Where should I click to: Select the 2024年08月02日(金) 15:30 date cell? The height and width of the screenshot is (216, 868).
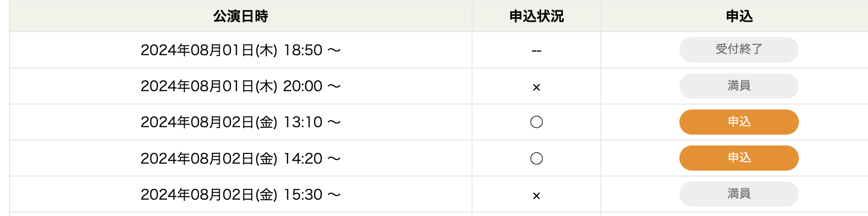click(240, 194)
